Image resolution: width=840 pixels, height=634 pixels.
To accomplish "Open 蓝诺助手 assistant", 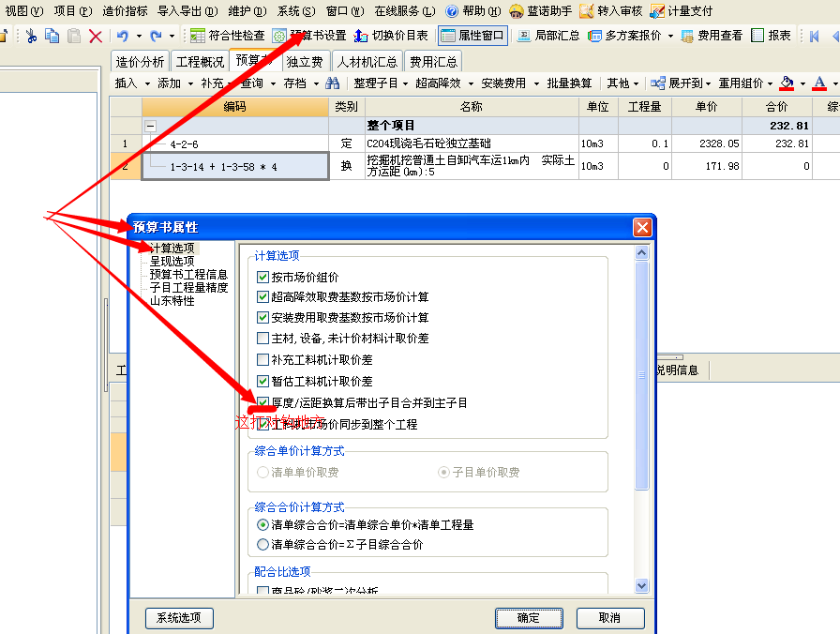I will (x=540, y=10).
